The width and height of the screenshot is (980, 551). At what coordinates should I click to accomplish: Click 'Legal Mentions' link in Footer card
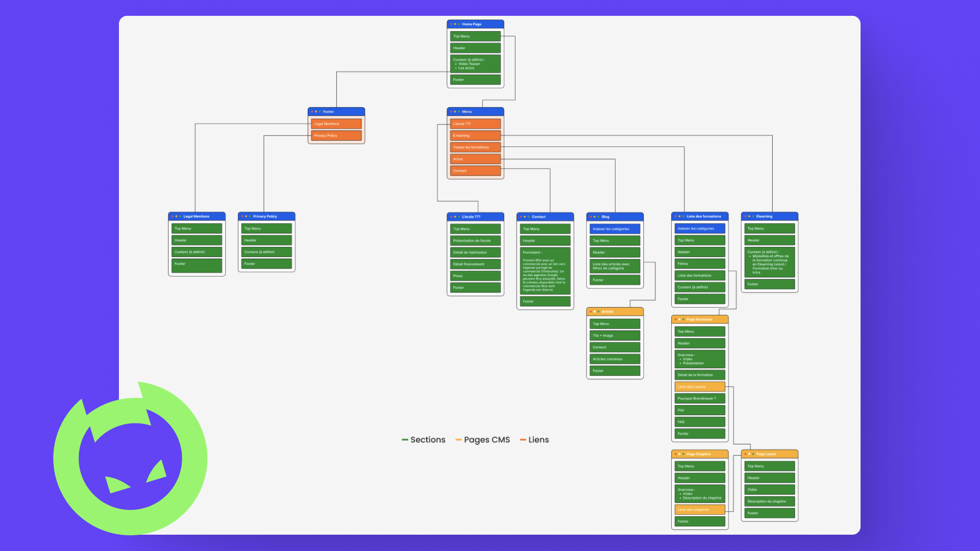(x=336, y=124)
